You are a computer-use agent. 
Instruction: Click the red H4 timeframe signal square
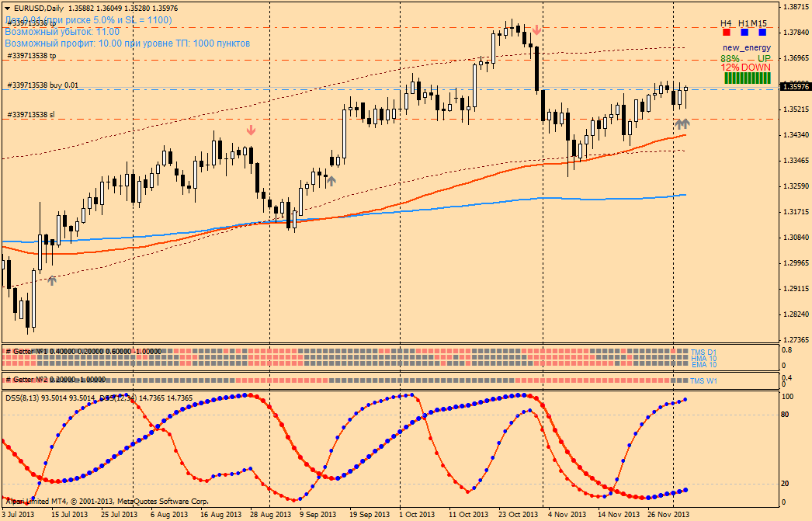coord(727,32)
